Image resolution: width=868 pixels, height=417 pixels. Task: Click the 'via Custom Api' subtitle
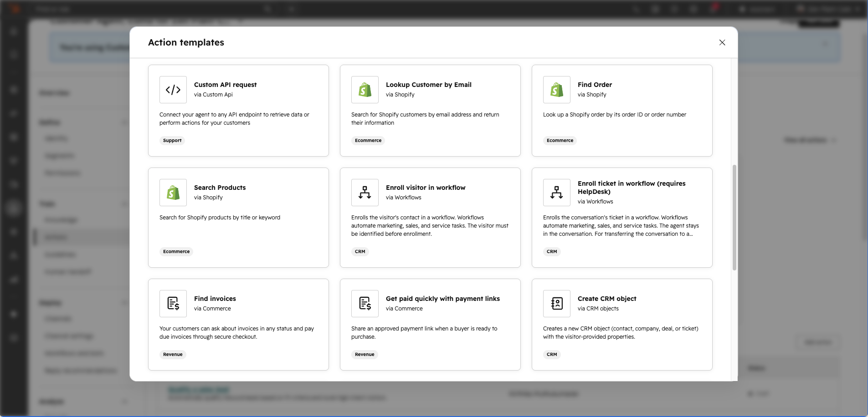(x=213, y=95)
